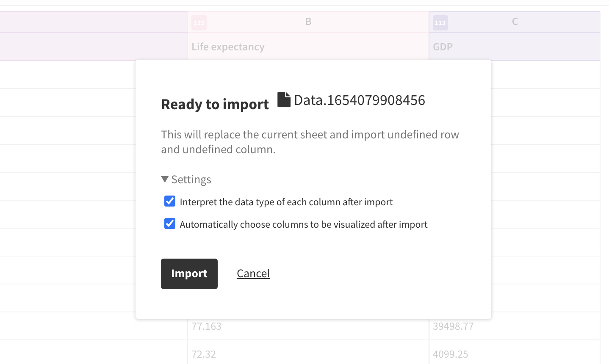Select the column B header letter
Viewport: 609px width, 364px height.
tap(308, 22)
